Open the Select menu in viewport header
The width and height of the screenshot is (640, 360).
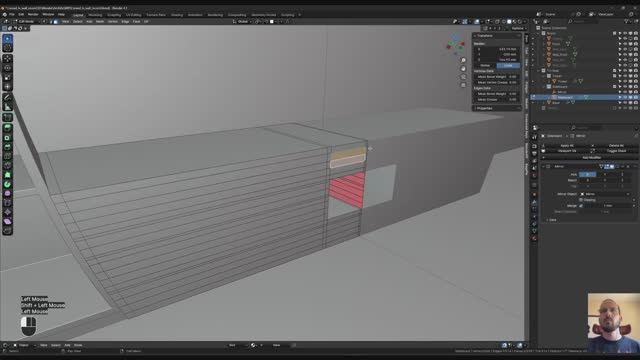click(78, 22)
